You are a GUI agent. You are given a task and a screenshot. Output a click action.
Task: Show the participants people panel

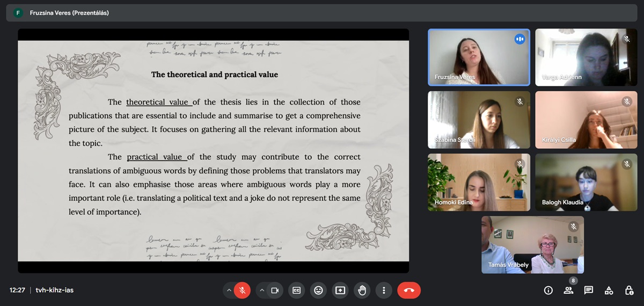568,290
